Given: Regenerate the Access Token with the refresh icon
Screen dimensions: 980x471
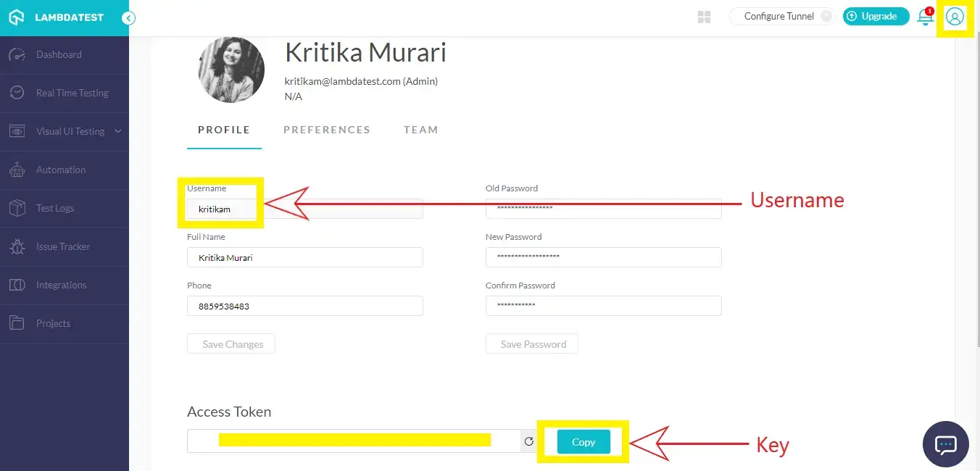Looking at the screenshot, I should pos(528,441).
